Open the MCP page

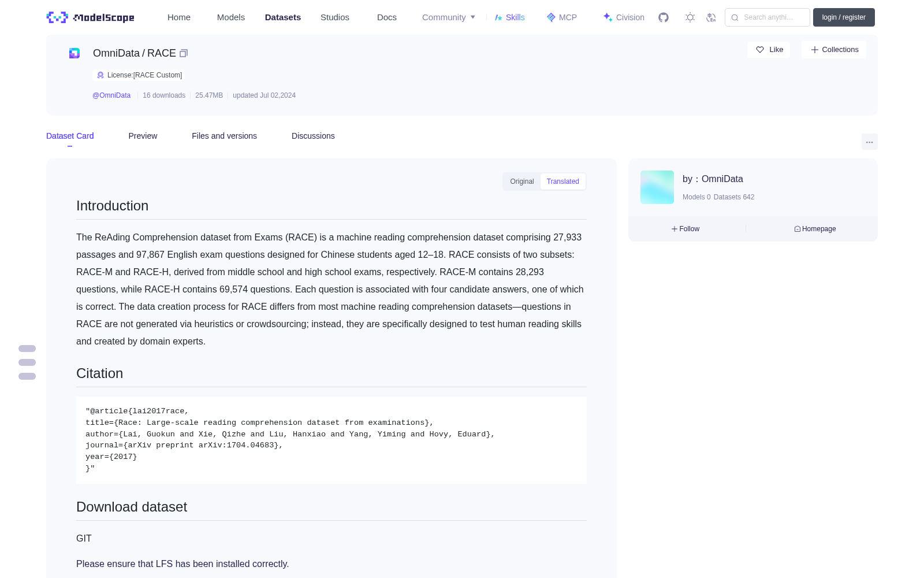[561, 17]
